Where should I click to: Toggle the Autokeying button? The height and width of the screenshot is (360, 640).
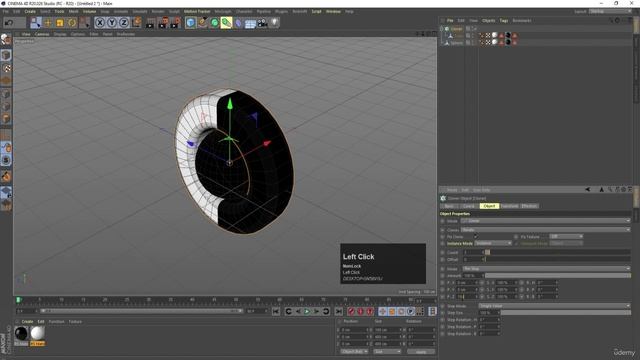(360, 311)
